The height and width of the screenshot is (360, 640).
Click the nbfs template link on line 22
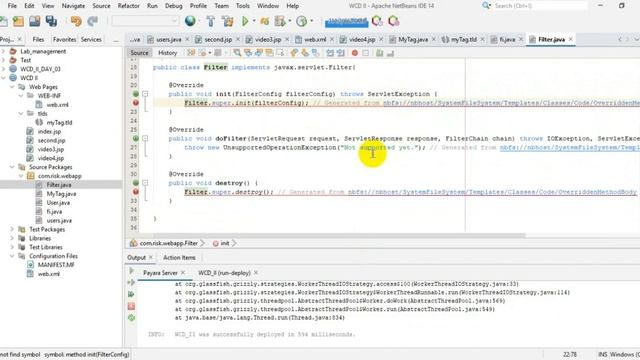511,103
